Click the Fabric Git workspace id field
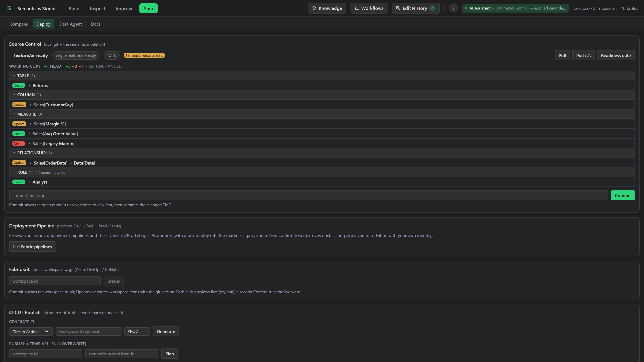The image size is (644, 362). 55,281
